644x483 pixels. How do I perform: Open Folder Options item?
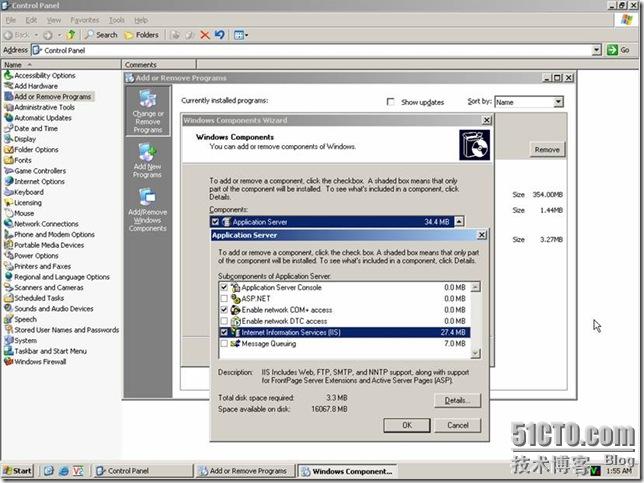point(31,150)
